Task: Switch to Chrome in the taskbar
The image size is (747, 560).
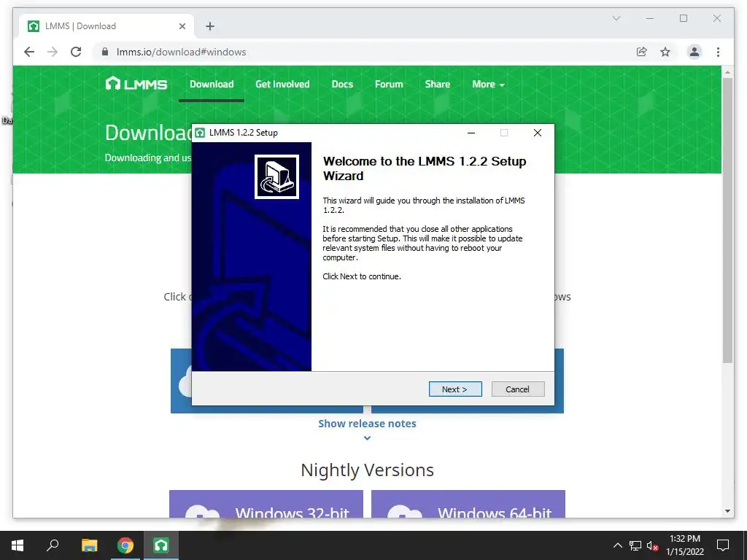Action: tap(125, 545)
